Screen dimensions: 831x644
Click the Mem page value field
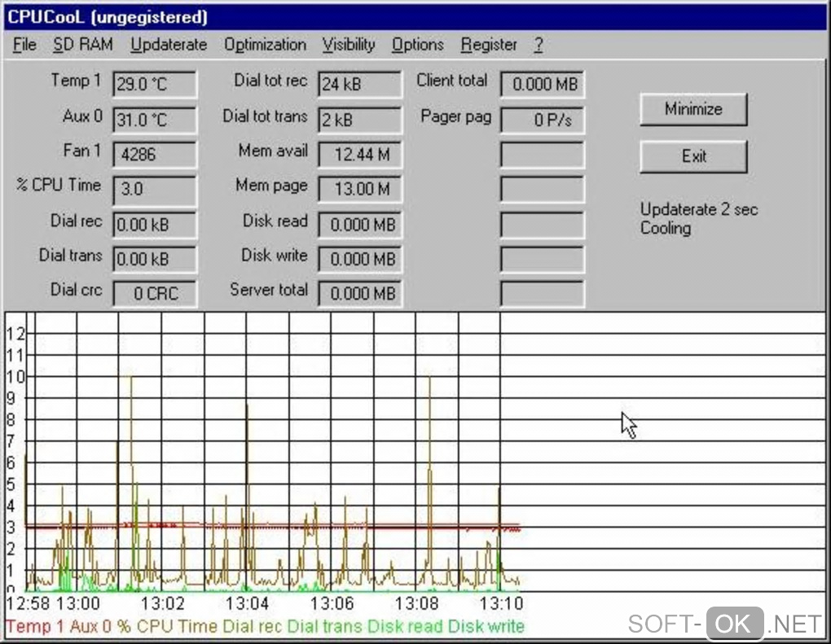tap(359, 189)
